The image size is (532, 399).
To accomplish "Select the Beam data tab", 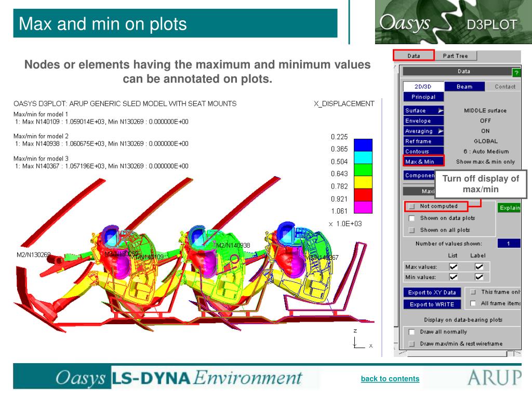I will click(464, 87).
